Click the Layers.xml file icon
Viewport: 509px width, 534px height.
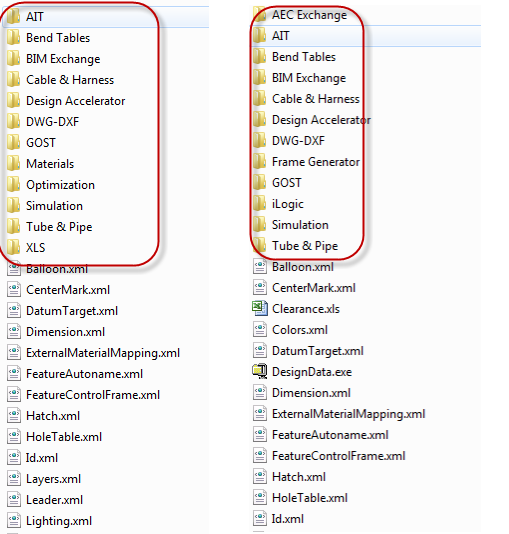[14, 478]
